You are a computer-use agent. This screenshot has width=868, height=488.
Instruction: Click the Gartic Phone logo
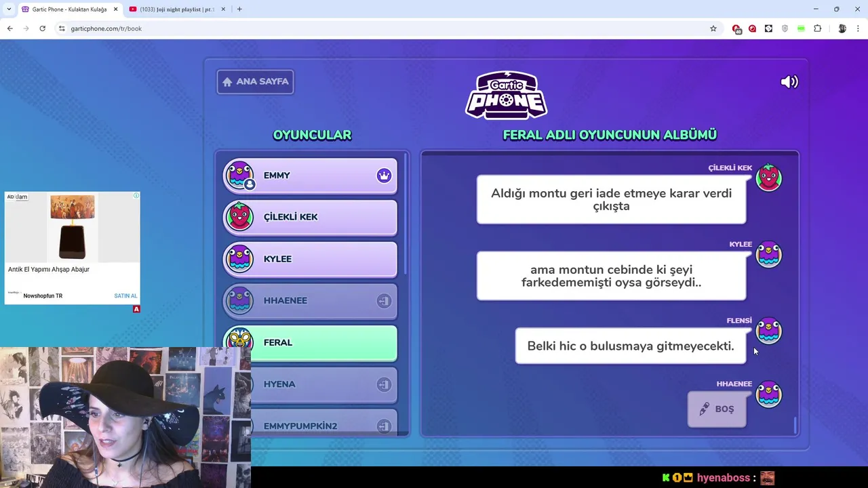507,95
